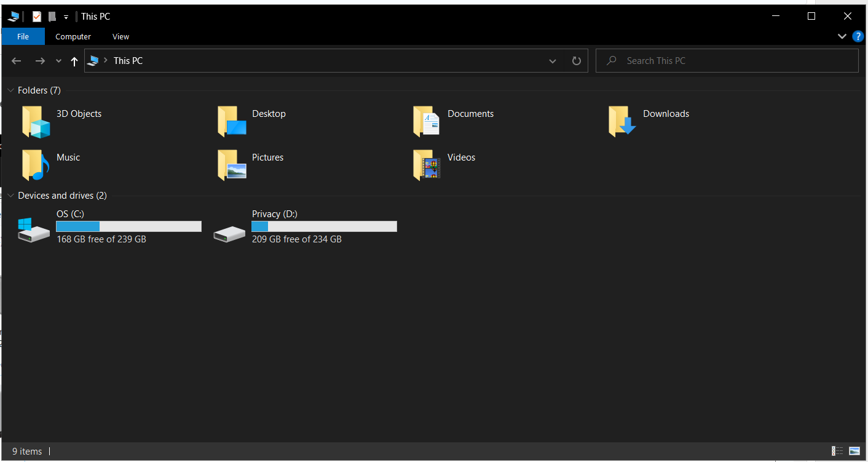The image size is (868, 462).
Task: Switch to details view layout
Action: (x=837, y=451)
